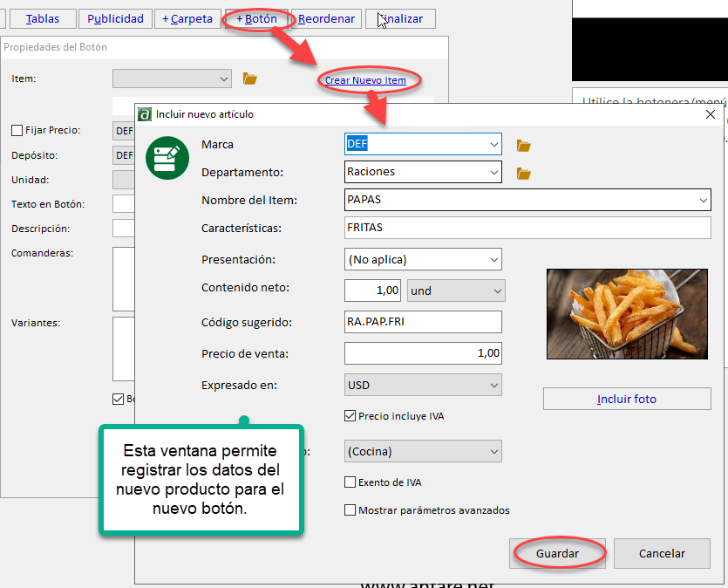Click the Crear Nuevo Item link
Screen dimensions: 728x588
(365, 81)
